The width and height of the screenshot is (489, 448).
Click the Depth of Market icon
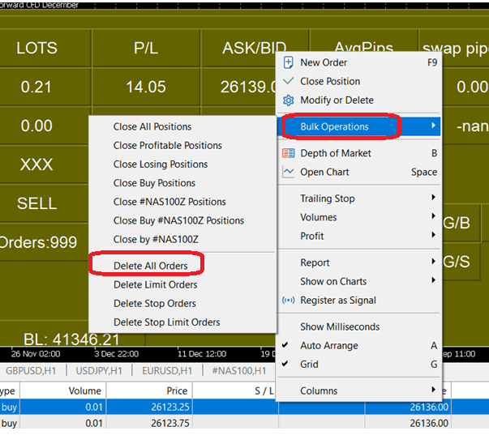[288, 153]
